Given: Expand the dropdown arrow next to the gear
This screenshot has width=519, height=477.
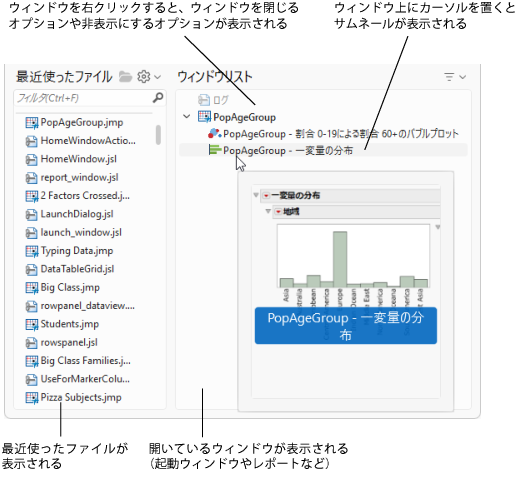Looking at the screenshot, I should click(x=158, y=77).
